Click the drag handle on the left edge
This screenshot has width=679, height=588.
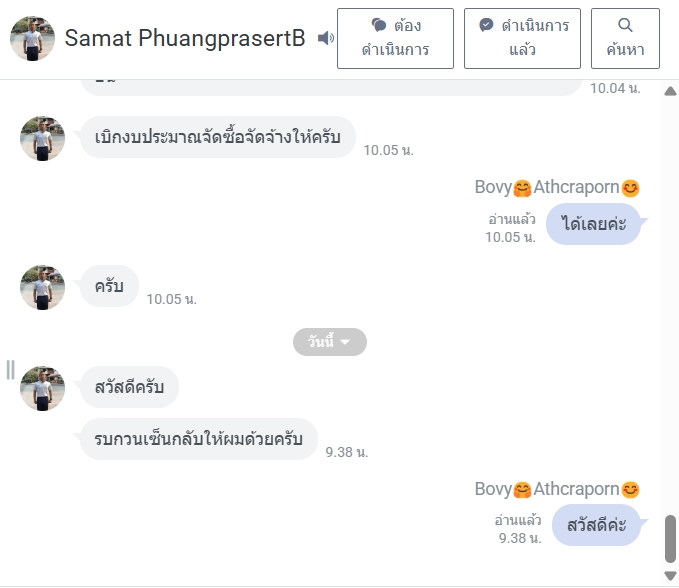tap(10, 370)
